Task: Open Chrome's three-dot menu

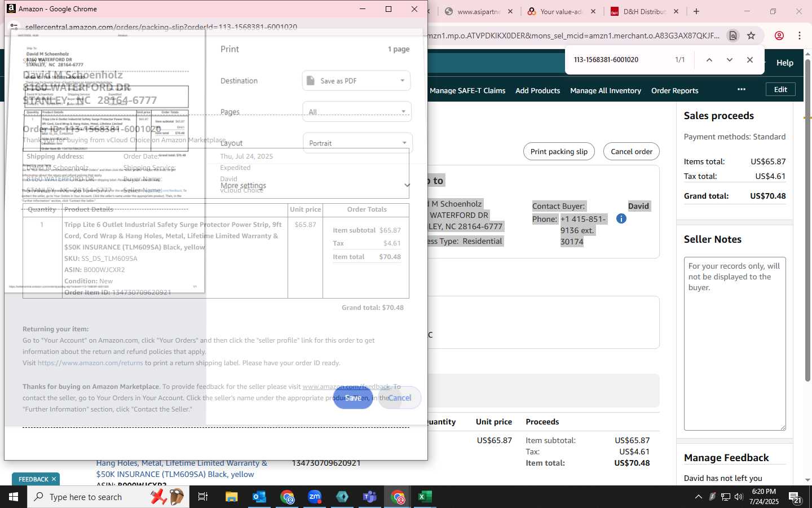Action: tap(800, 36)
